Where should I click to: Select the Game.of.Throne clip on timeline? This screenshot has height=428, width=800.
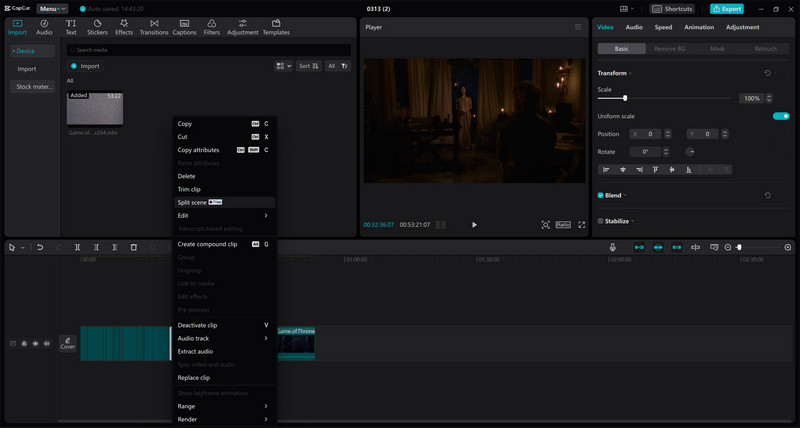coord(296,343)
